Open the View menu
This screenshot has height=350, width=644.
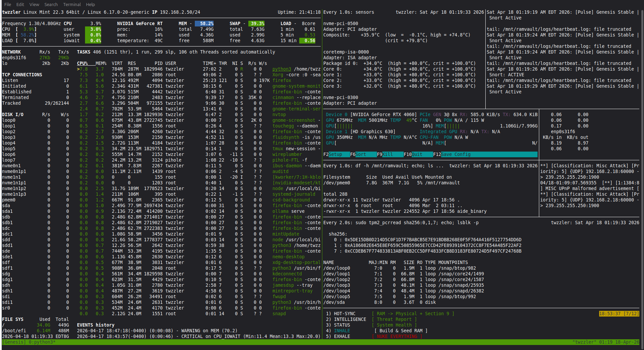pyautogui.click(x=34, y=4)
